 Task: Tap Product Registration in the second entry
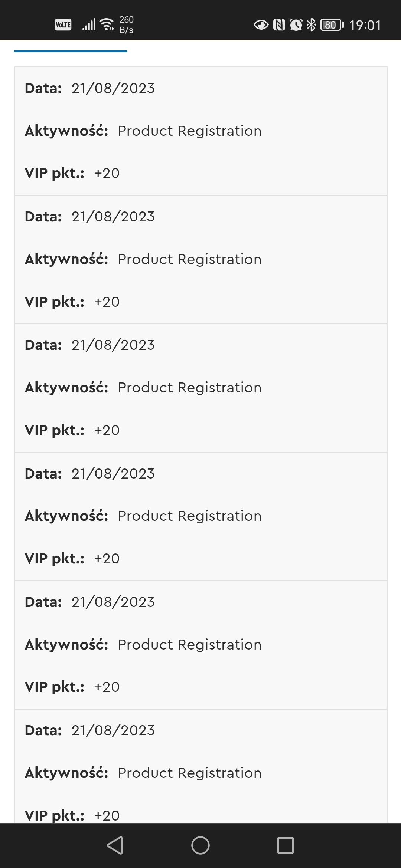[x=189, y=259]
